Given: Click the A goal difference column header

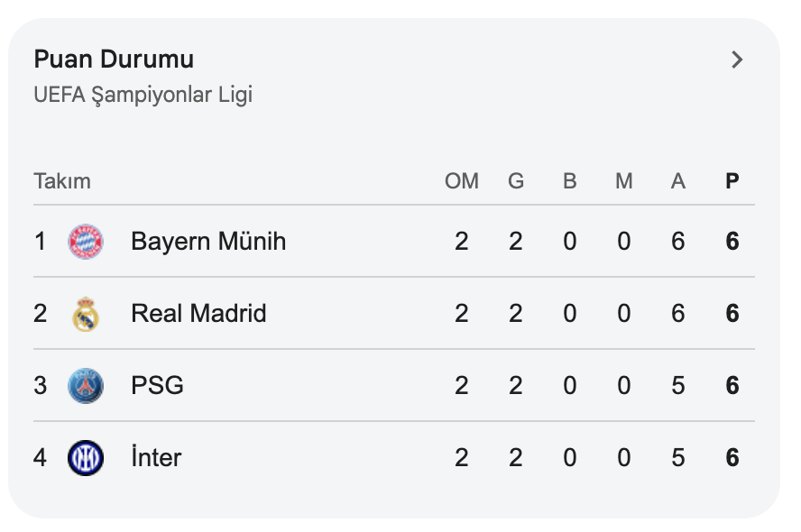Looking at the screenshot, I should click(x=678, y=181).
